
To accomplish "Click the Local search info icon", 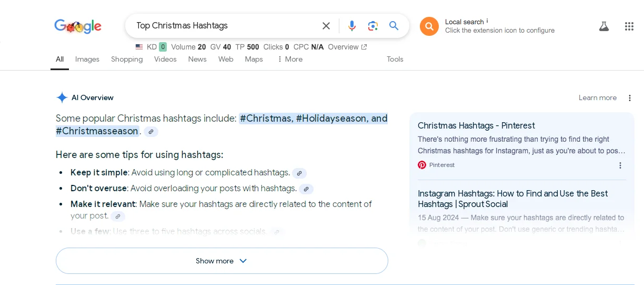I will 487,21.
